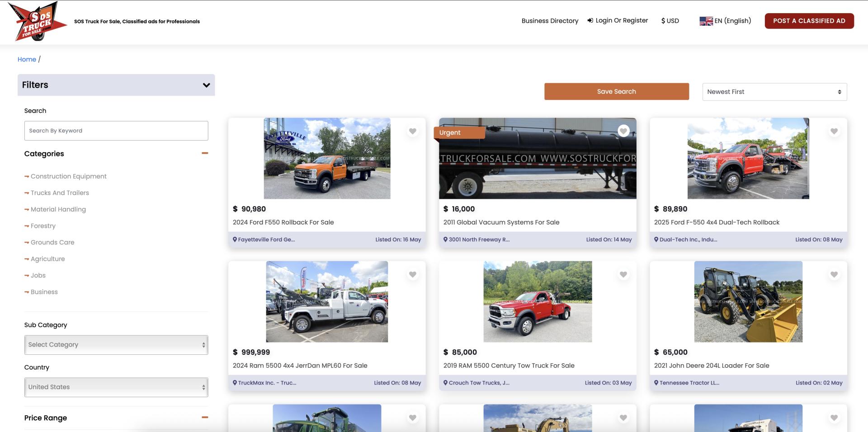Screen dimensions: 868x432
Task: Select Grounds Care category
Action: (52, 242)
